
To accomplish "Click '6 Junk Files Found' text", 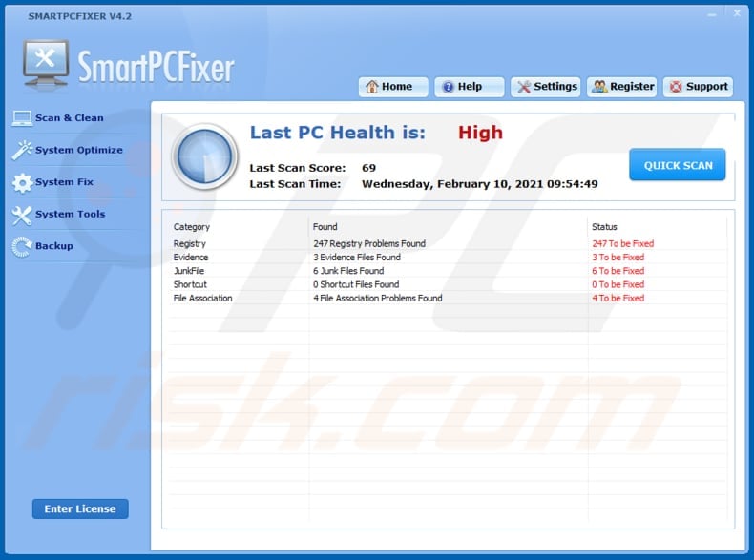I will coord(348,271).
